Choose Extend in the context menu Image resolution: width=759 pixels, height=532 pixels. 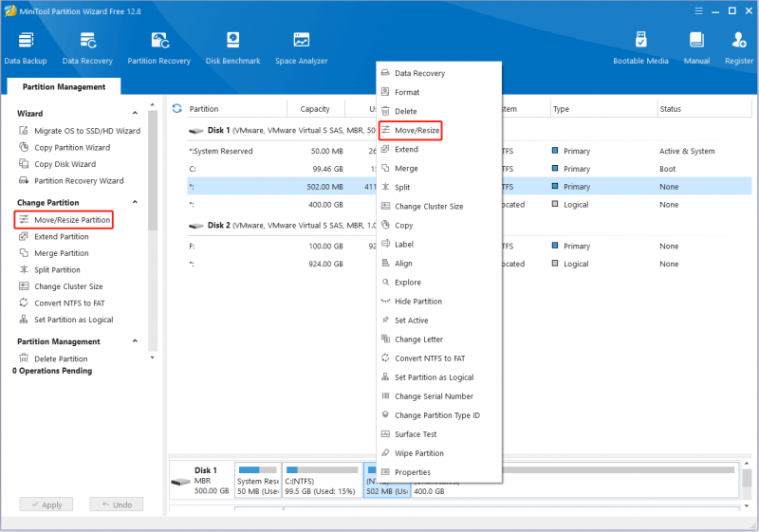pyautogui.click(x=439, y=149)
